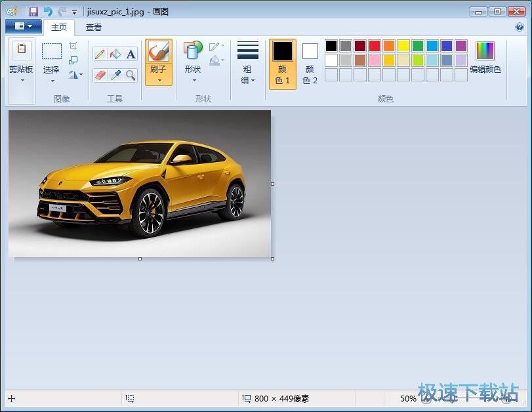Viewport: 532px width, 412px height.
Task: Expand the Brushes dropdown arrow
Action: coord(159,81)
